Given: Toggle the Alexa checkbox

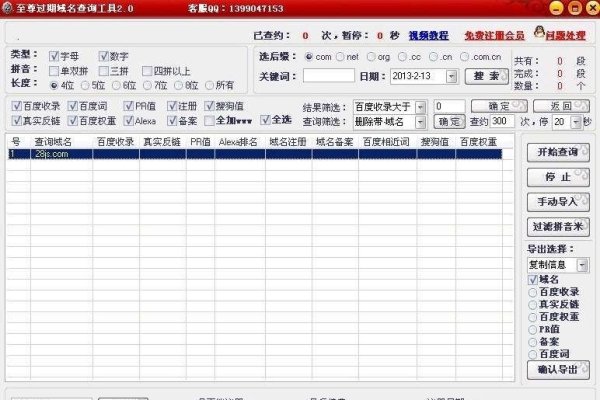Looking at the screenshot, I should 129,121.
